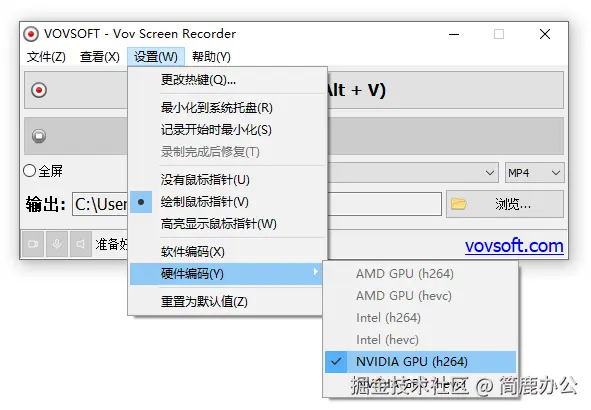Image resolution: width=591 pixels, height=410 pixels.
Task: Toggle the webcam icon in status bar
Action: click(33, 244)
